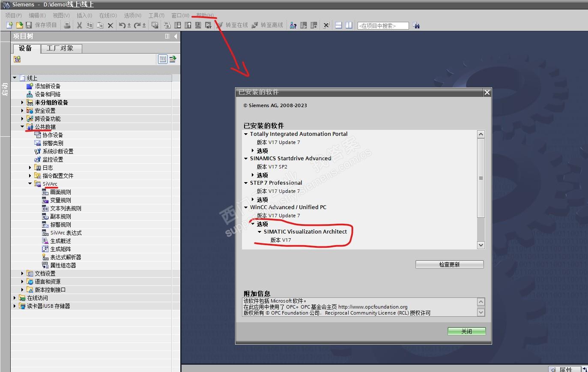Click the 协作设备 tree icon
The image size is (588, 372).
(37, 135)
